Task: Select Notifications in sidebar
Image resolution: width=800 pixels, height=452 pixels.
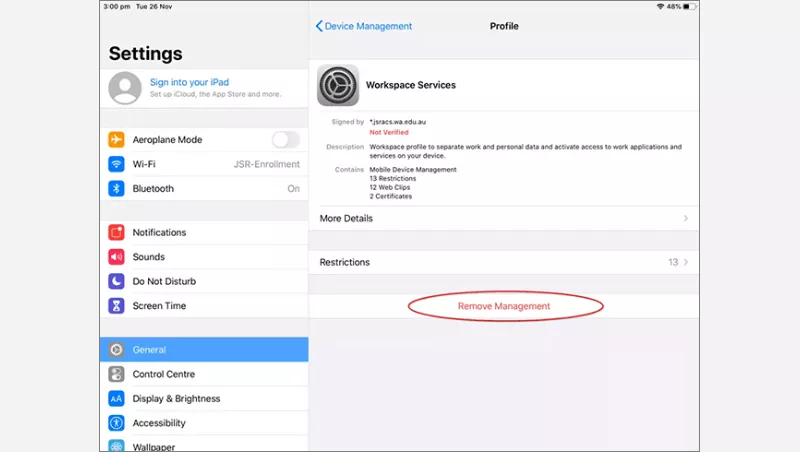Action: [x=204, y=232]
